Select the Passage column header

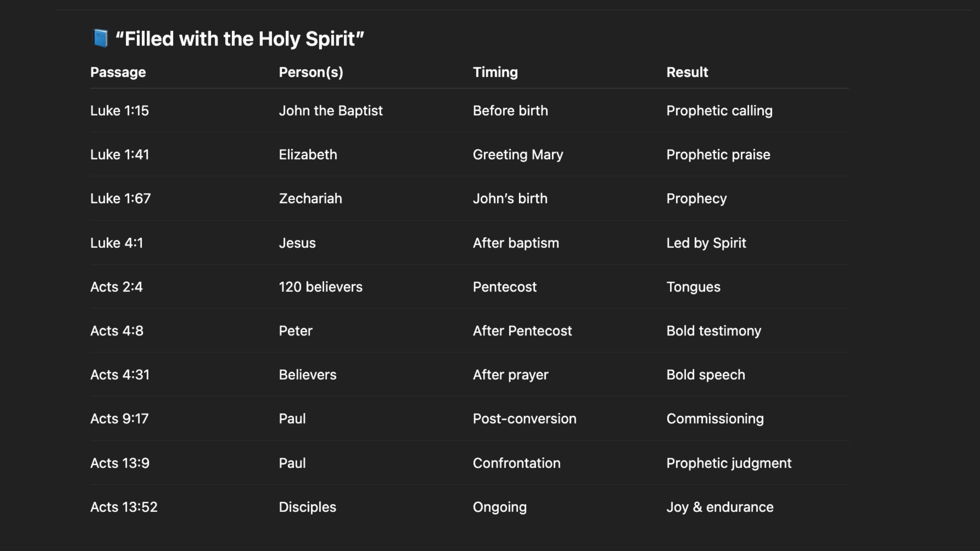pyautogui.click(x=118, y=72)
